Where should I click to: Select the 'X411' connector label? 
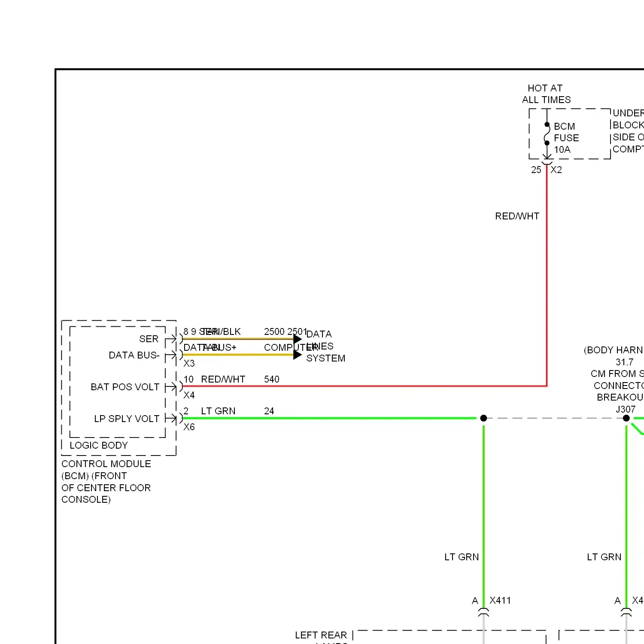point(500,600)
